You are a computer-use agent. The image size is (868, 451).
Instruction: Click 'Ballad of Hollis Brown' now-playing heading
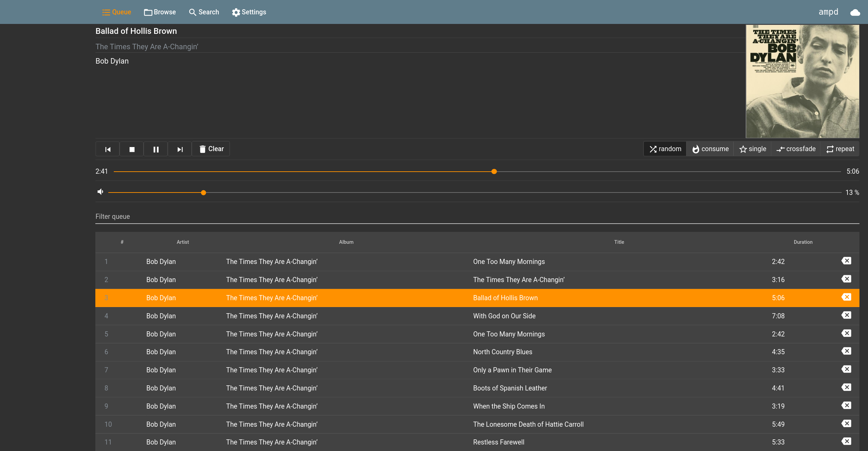click(136, 31)
